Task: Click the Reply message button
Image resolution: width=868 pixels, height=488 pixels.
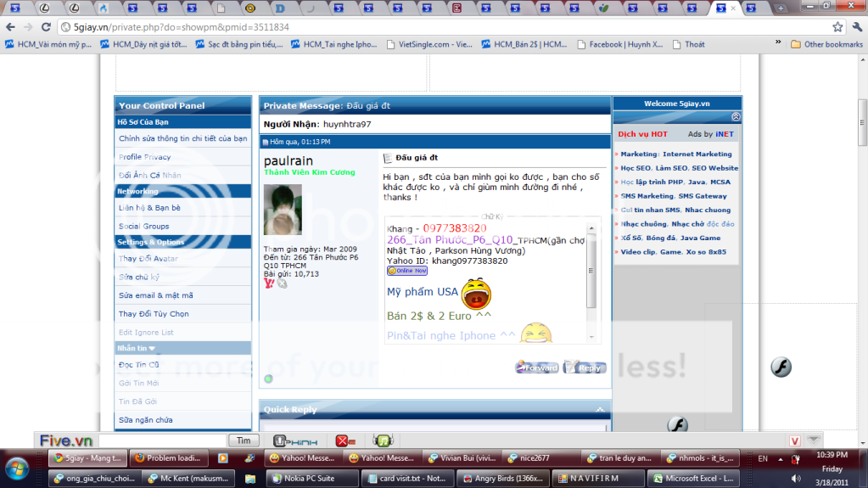Action: tap(585, 367)
